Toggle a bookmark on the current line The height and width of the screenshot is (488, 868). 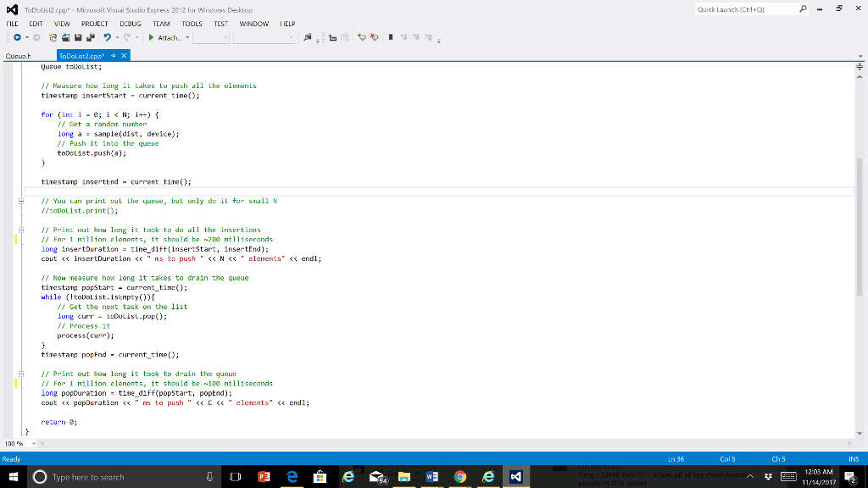click(390, 36)
